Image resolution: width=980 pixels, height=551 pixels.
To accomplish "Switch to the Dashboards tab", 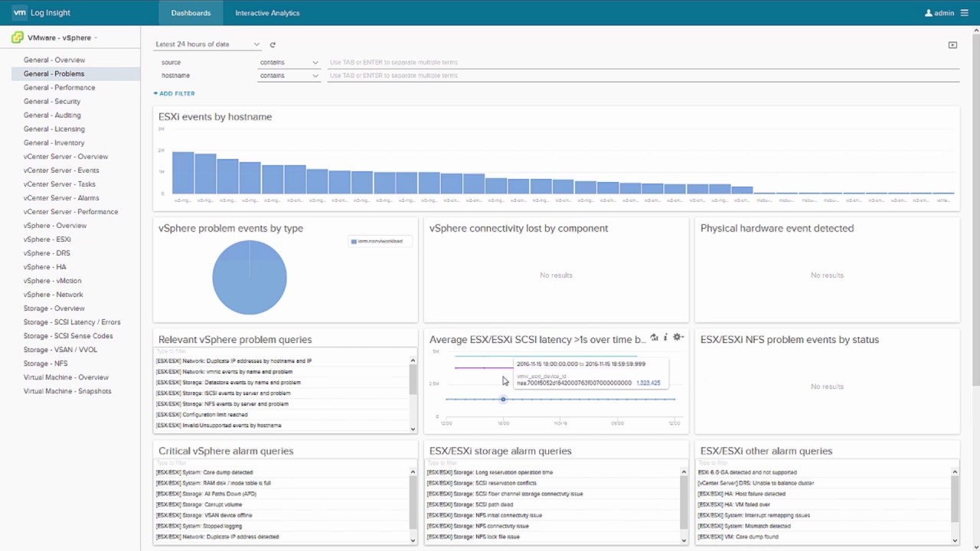I will click(191, 13).
